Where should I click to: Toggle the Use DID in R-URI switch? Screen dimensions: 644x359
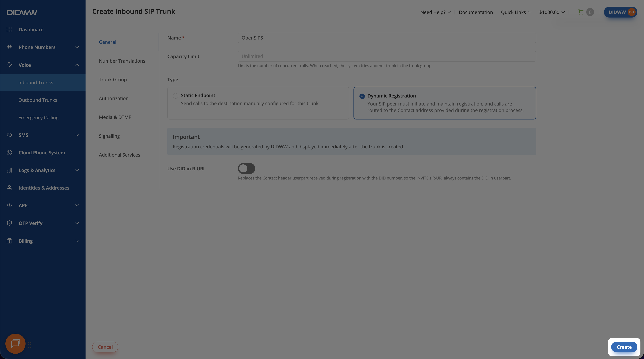[x=246, y=169]
